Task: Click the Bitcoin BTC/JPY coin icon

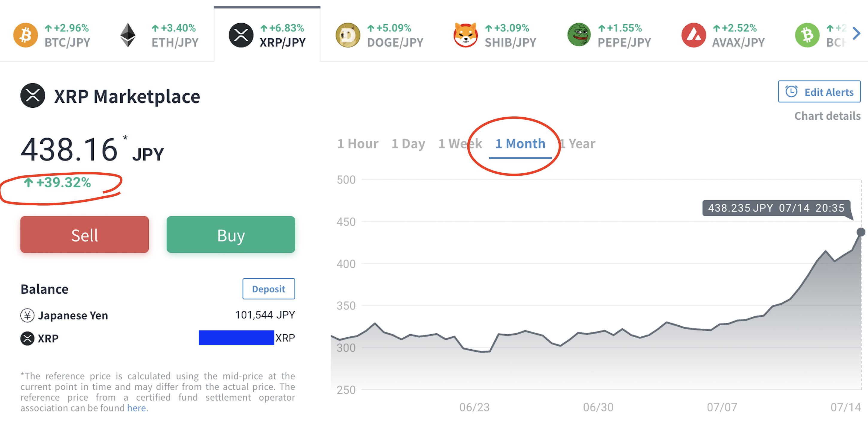Action: pyautogui.click(x=25, y=35)
